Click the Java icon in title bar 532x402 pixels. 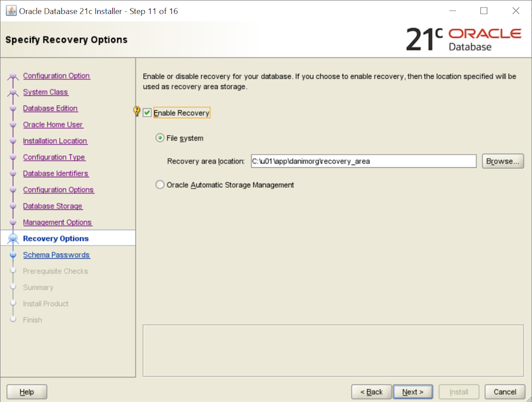coord(11,11)
